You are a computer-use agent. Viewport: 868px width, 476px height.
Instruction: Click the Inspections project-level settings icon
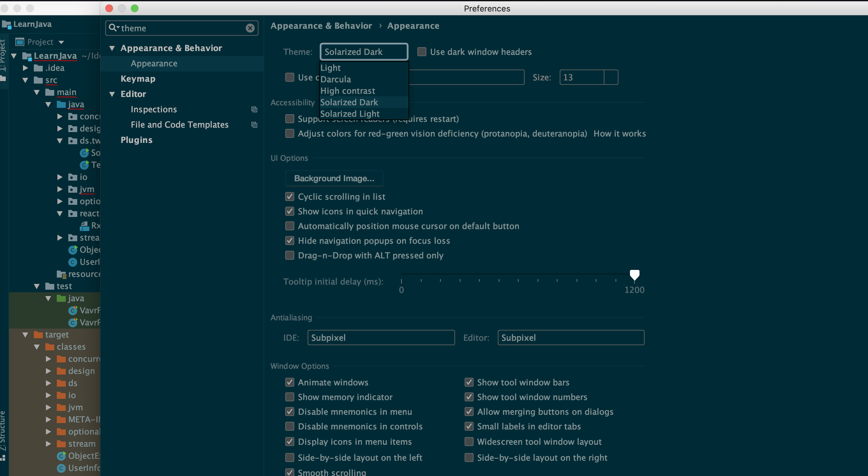[x=254, y=109]
